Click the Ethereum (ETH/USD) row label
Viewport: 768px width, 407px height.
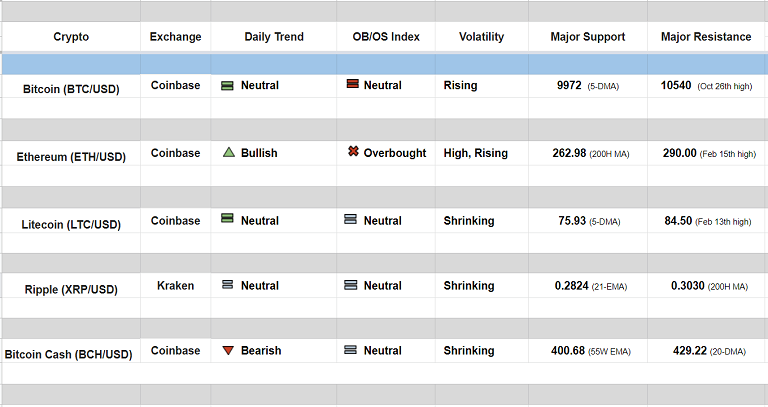71,156
